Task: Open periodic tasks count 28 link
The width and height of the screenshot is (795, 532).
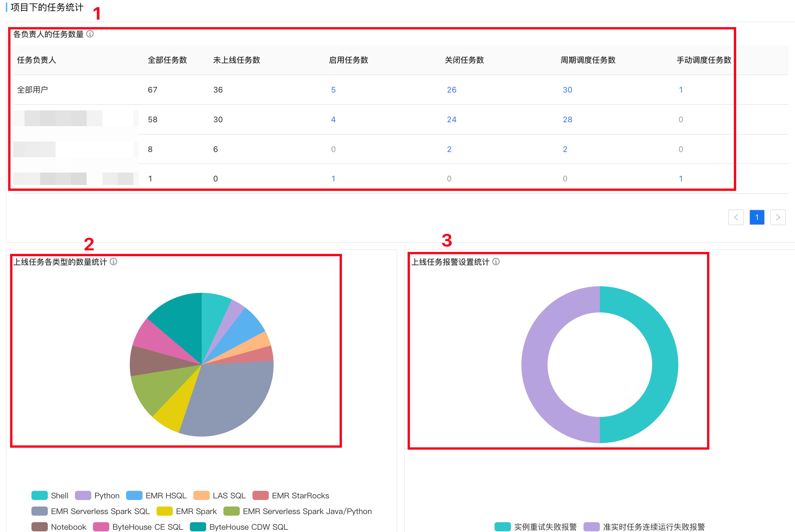Action: [567, 119]
